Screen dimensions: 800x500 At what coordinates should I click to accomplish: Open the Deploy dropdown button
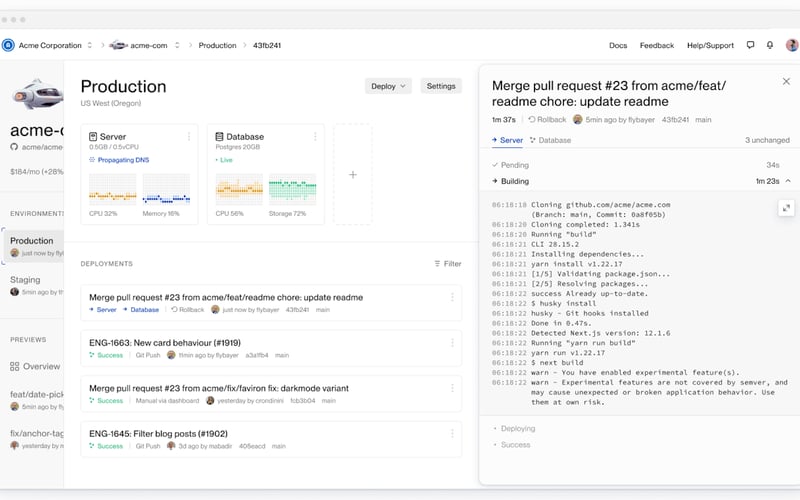[388, 86]
